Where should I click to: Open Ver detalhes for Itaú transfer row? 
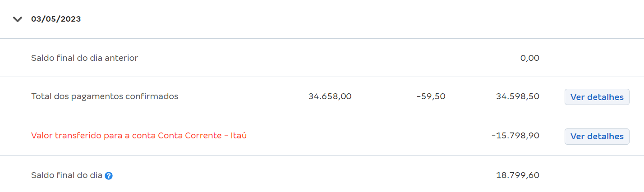point(597,136)
